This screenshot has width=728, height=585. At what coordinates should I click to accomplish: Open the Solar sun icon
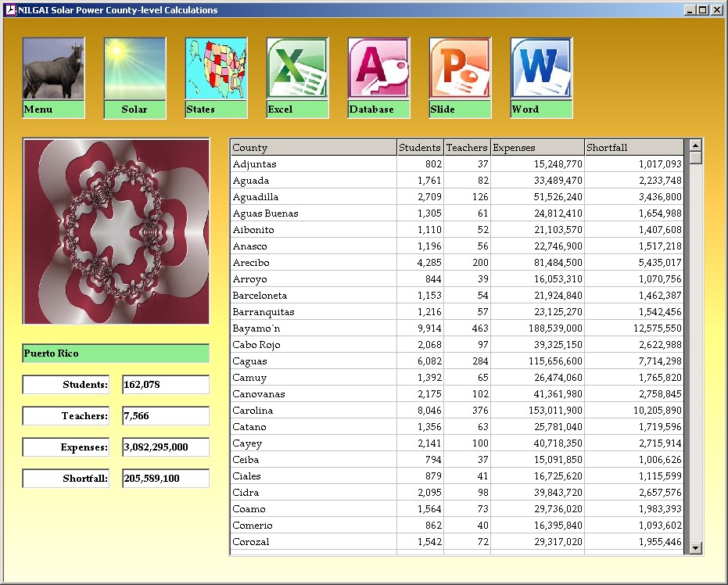(134, 69)
